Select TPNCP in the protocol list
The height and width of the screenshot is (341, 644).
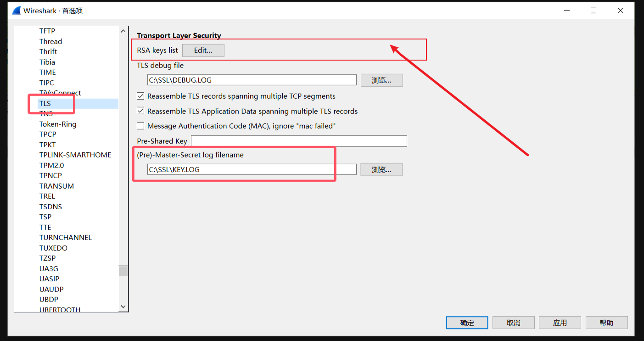(x=50, y=176)
